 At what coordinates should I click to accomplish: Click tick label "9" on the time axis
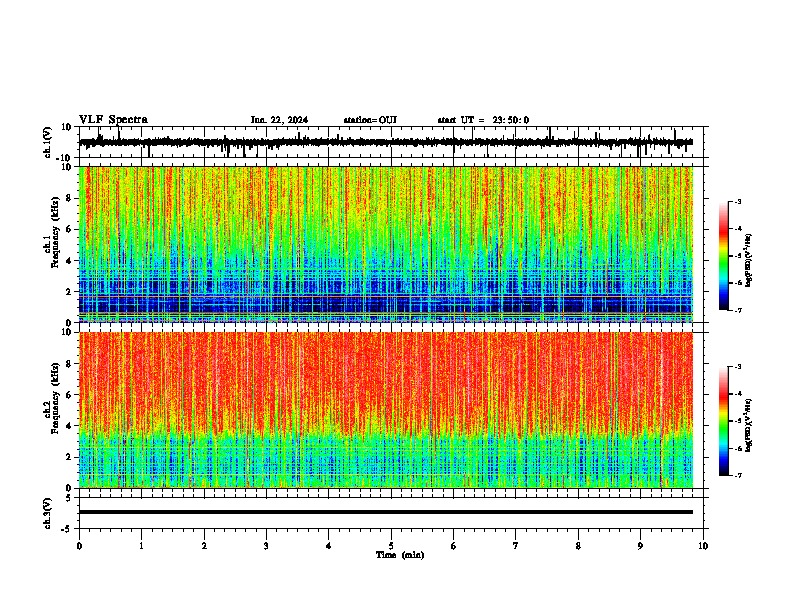coord(640,546)
